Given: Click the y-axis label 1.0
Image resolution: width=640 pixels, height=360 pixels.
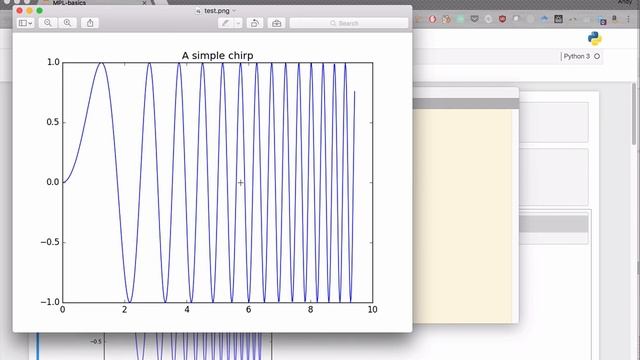Looking at the screenshot, I should 53,62.
